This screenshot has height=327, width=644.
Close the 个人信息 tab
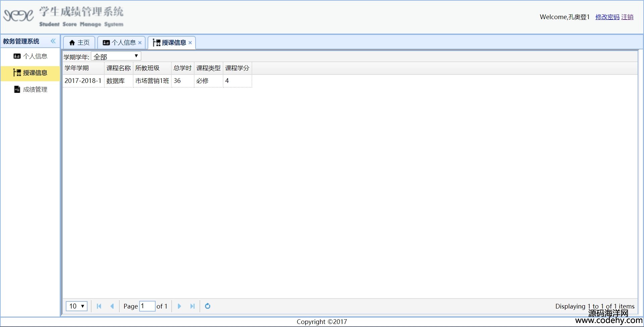tap(140, 43)
